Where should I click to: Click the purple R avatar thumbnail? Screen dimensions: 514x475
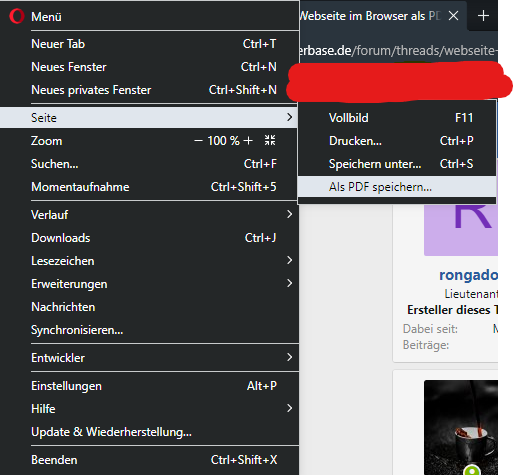pos(461,230)
